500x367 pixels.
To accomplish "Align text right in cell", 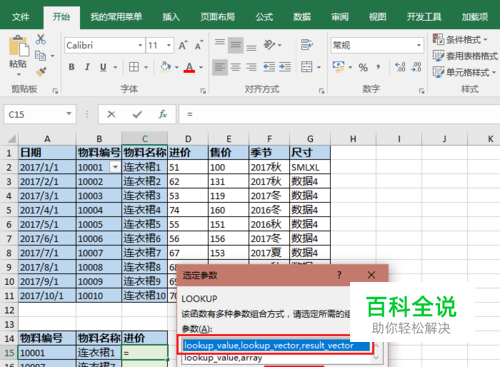I will point(251,67).
